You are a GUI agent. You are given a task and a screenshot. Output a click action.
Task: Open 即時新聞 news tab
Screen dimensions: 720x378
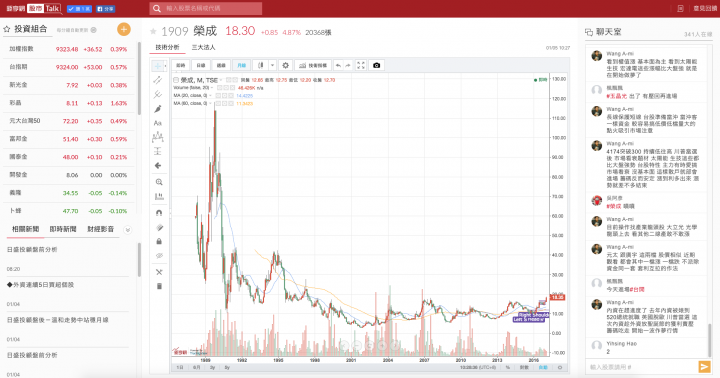[63, 229]
